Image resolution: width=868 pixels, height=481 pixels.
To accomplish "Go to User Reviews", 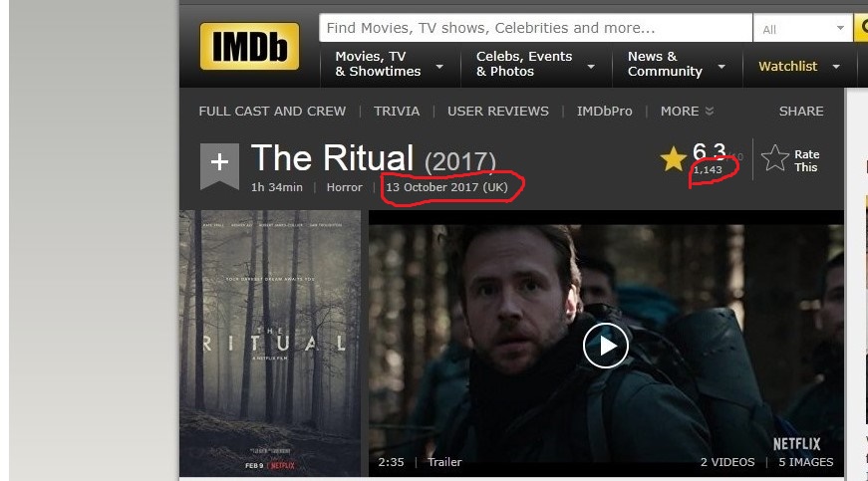I will coord(498,112).
